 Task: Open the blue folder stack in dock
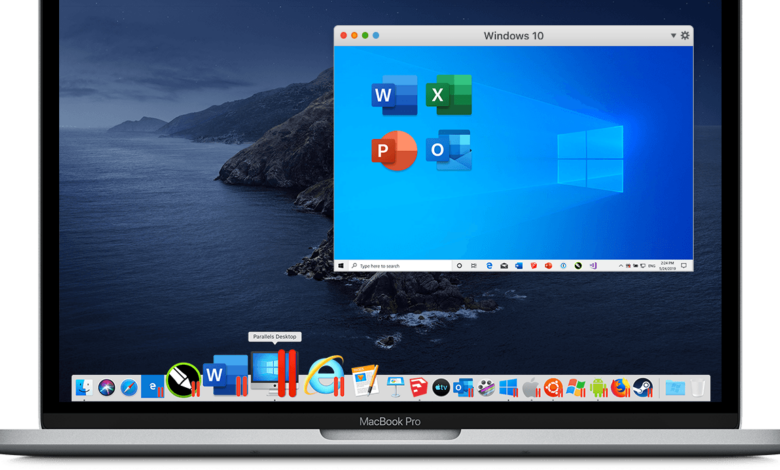pos(675,388)
